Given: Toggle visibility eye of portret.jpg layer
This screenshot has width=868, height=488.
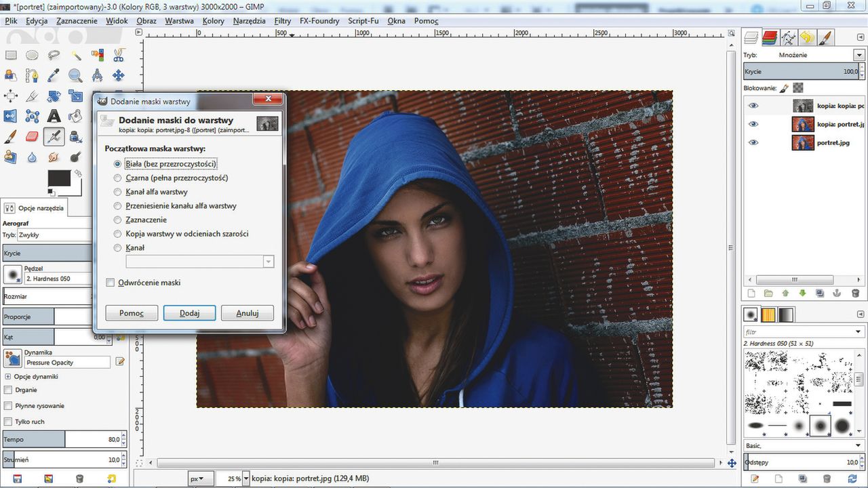Looking at the screenshot, I should 753,143.
